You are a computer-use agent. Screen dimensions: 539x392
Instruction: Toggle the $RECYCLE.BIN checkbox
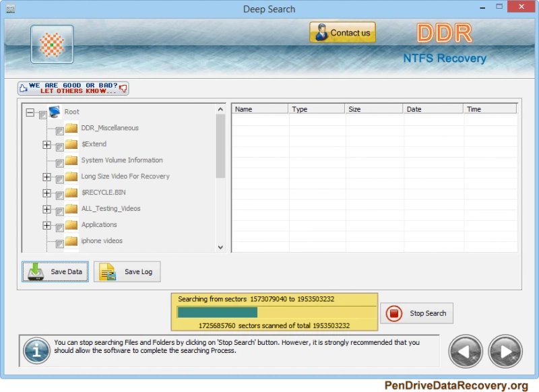click(59, 195)
